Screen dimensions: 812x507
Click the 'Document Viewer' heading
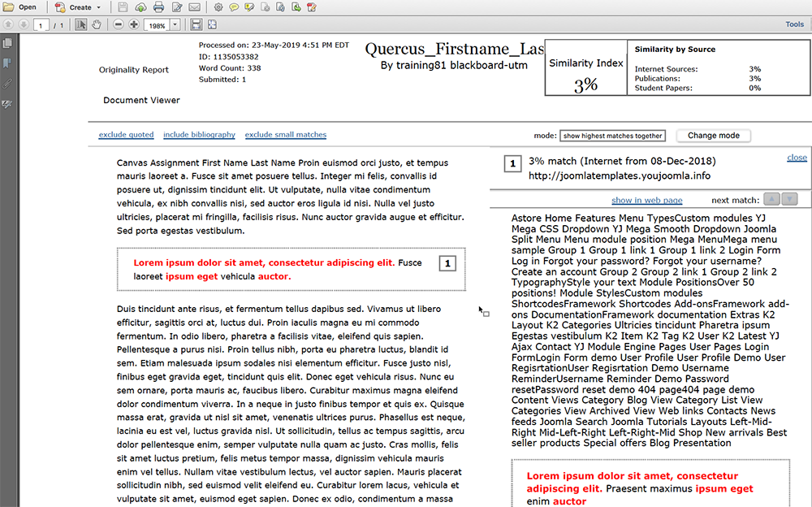(x=141, y=101)
